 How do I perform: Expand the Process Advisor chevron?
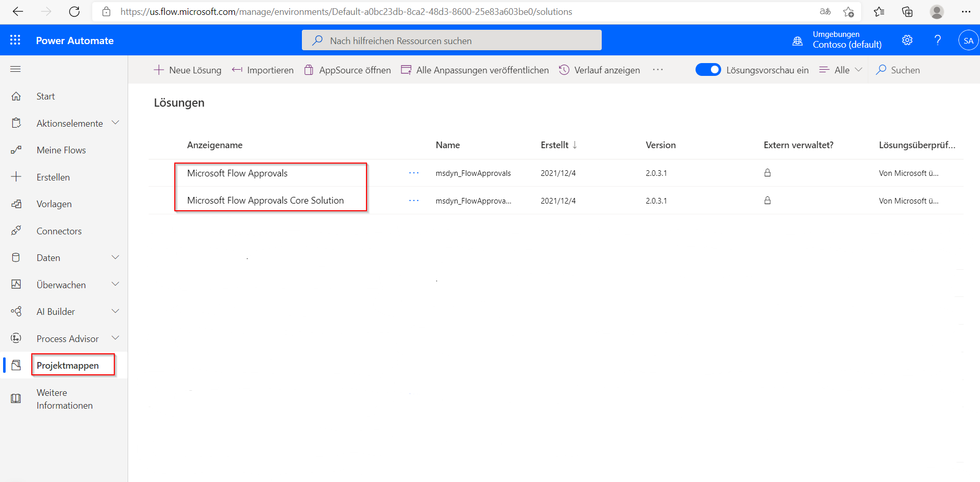[115, 338]
